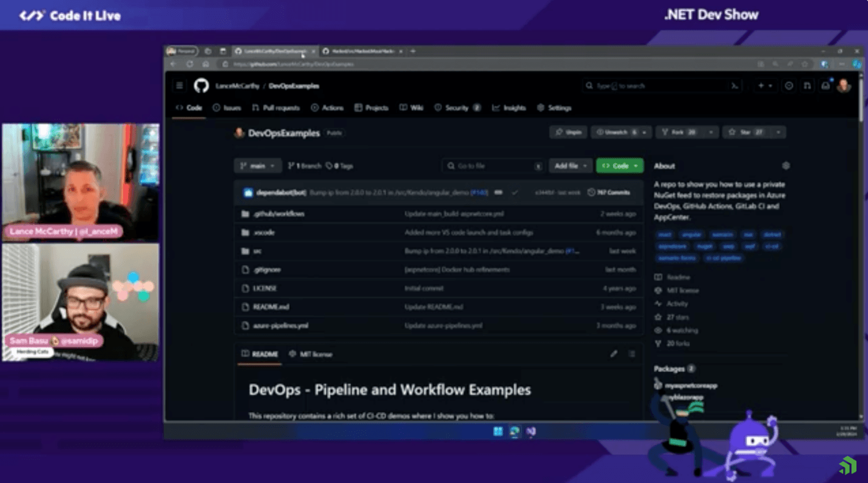Image resolution: width=868 pixels, height=483 pixels.
Task: Click the Go to file search field
Action: pos(493,166)
